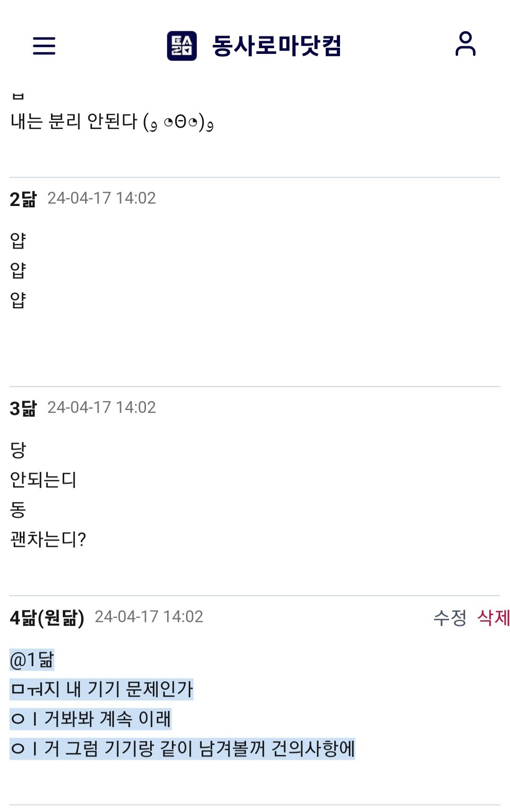The width and height of the screenshot is (510, 812).
Task: Open the hamburger navigation menu
Action: tap(44, 46)
